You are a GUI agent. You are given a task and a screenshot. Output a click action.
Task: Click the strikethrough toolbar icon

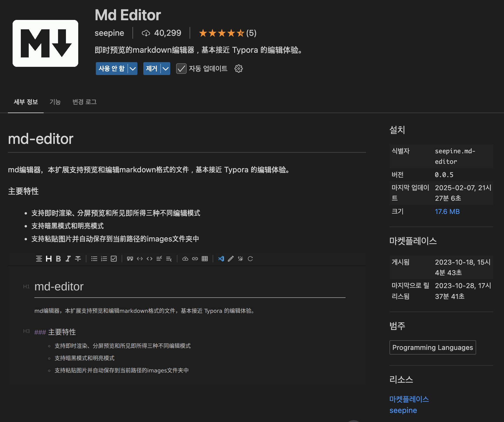[x=78, y=259]
